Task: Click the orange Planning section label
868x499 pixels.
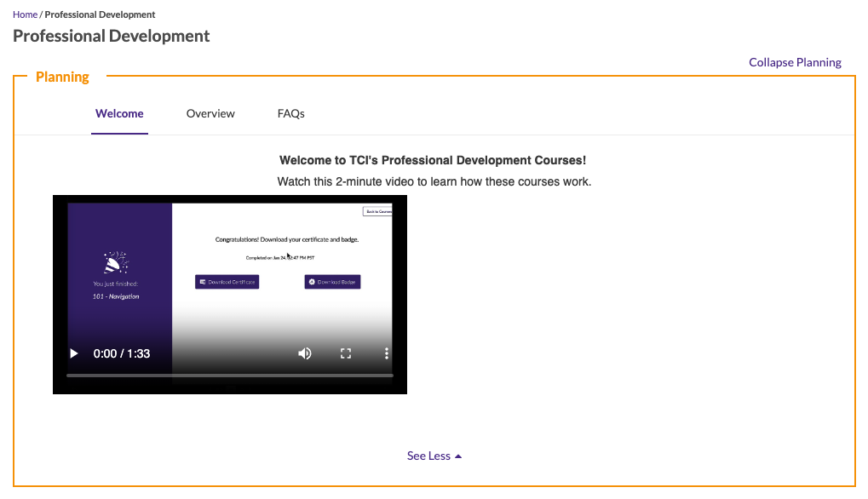Action: pos(62,77)
